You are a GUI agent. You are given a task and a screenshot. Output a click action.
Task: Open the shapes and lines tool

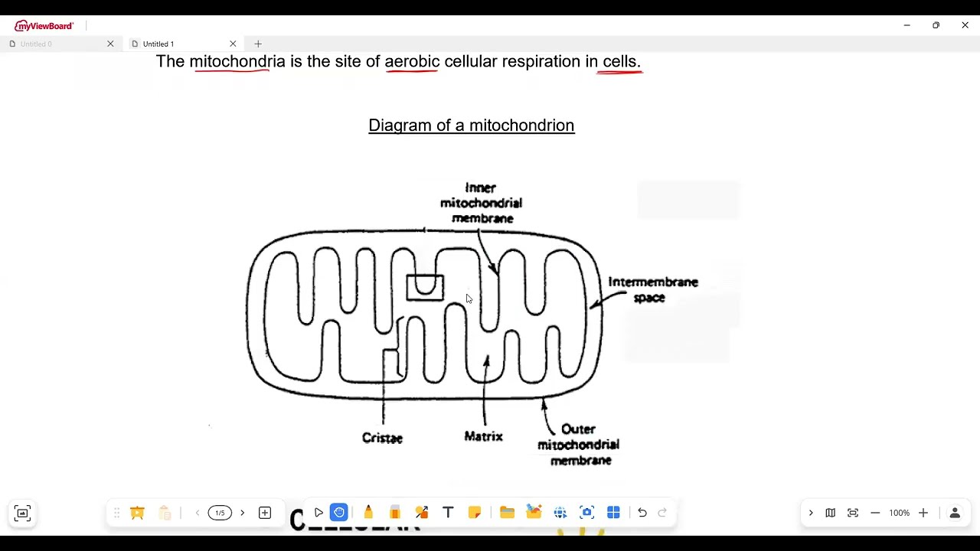tap(422, 513)
